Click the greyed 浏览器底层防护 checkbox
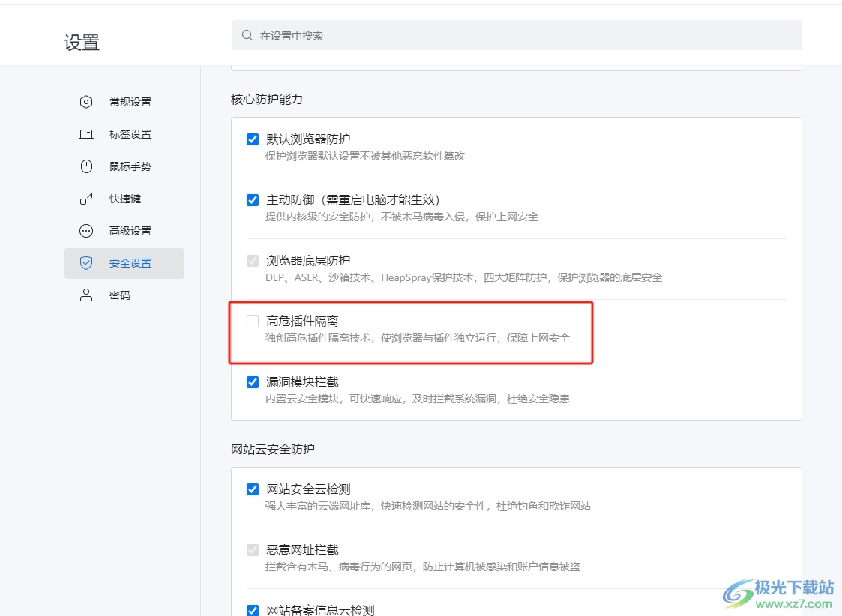 coord(253,261)
